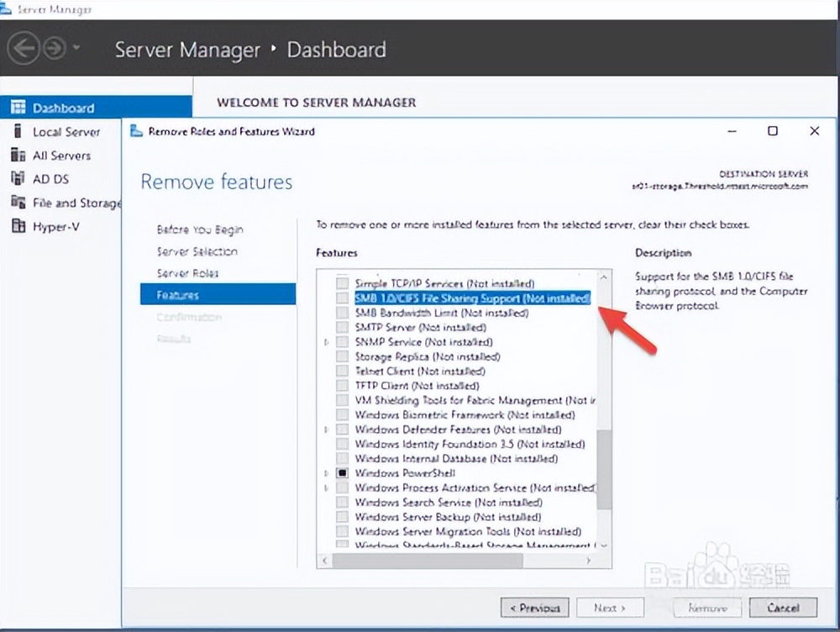Clear the Windows PowerShell checkbox
This screenshot has height=632, width=840.
[x=343, y=473]
